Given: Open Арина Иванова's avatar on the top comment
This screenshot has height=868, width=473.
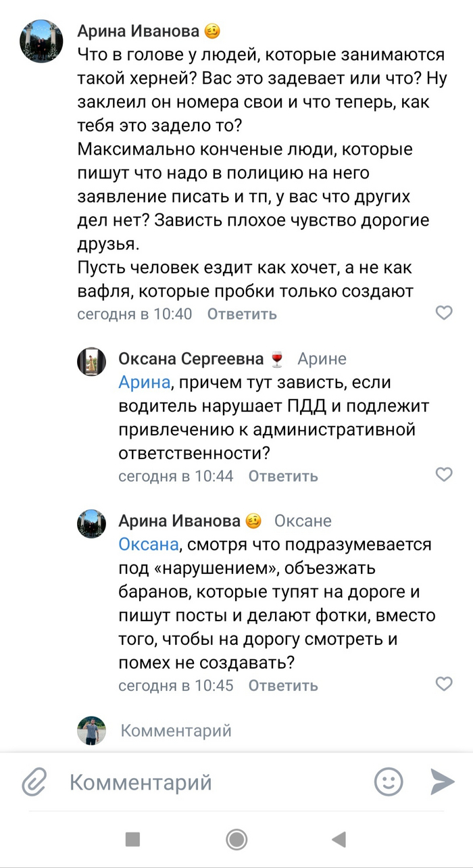Looking at the screenshot, I should (x=42, y=41).
